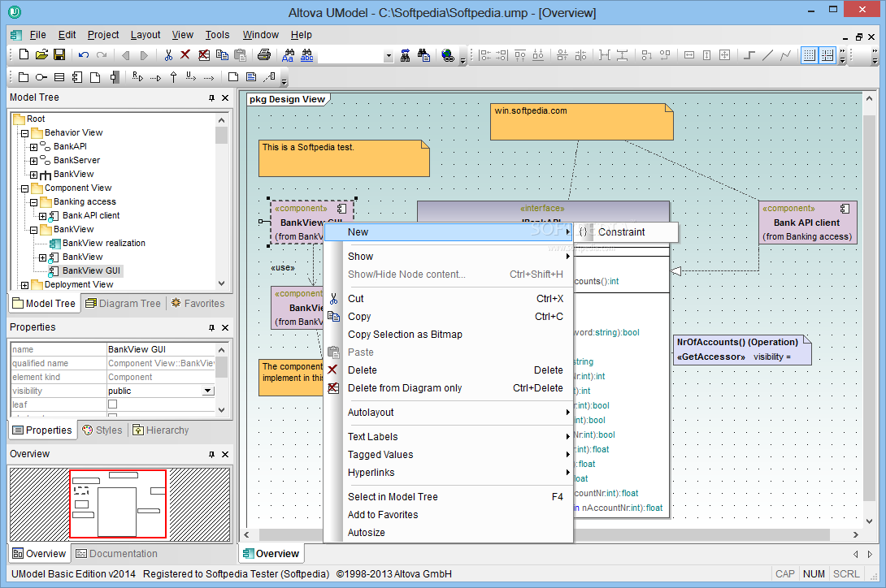Close the Model Tree panel
Viewport: 886px width, 588px height.
(x=225, y=97)
